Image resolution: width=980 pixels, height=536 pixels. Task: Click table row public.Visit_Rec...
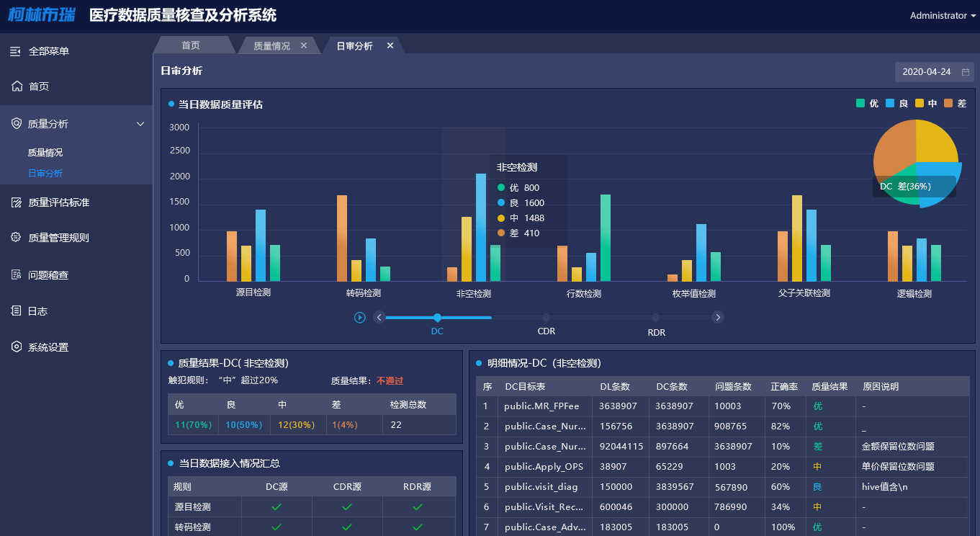tap(723, 507)
